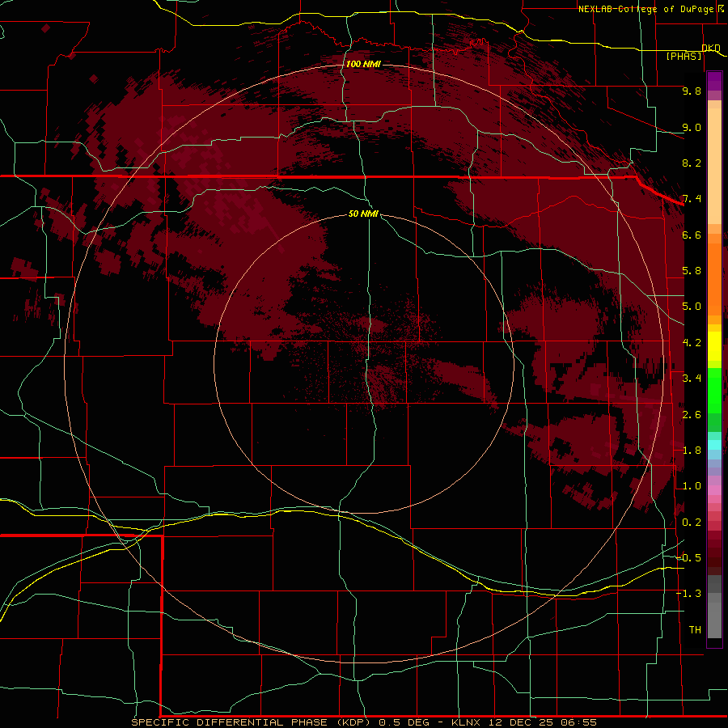Viewport: 728px width, 728px height.
Task: Click the 0.2 value on the scale
Action: tap(692, 523)
